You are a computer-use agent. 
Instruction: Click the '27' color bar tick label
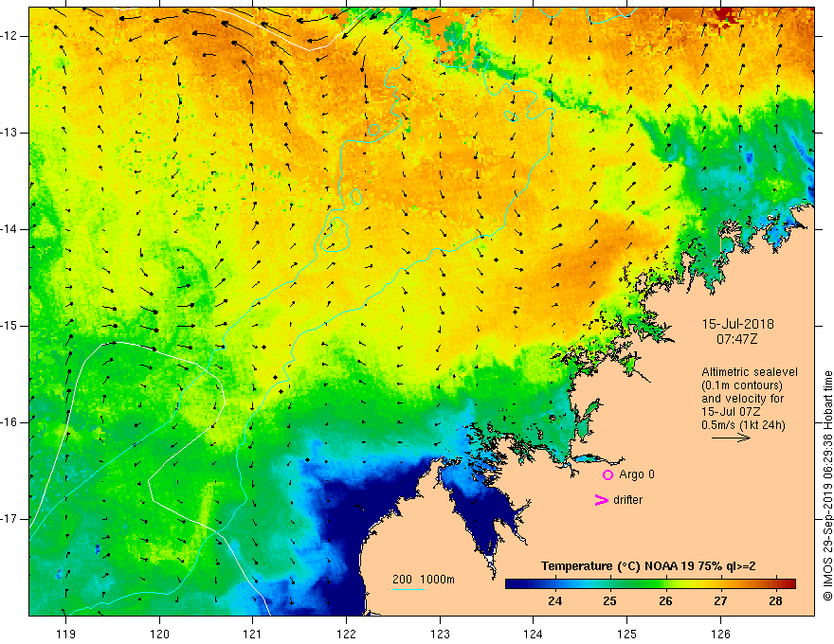tap(720, 601)
